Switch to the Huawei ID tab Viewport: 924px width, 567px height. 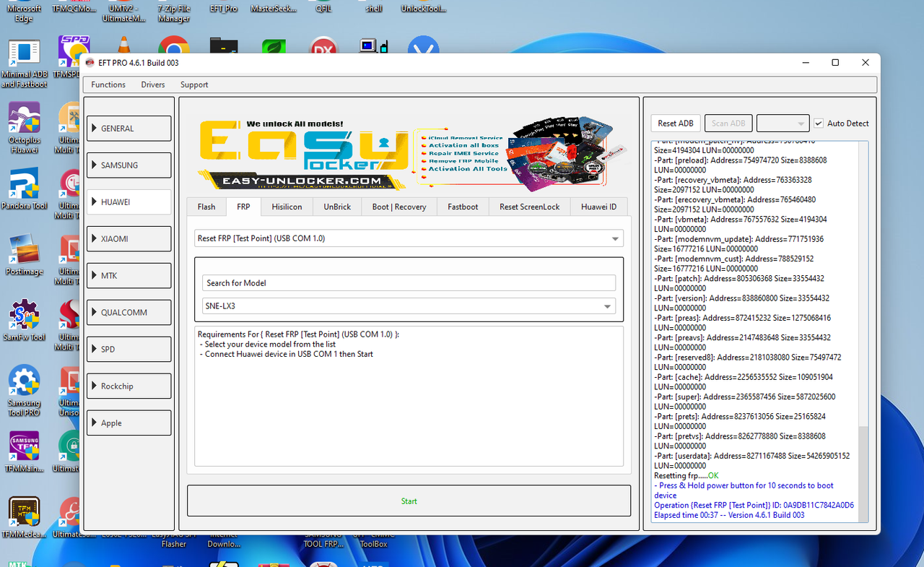[x=598, y=207]
